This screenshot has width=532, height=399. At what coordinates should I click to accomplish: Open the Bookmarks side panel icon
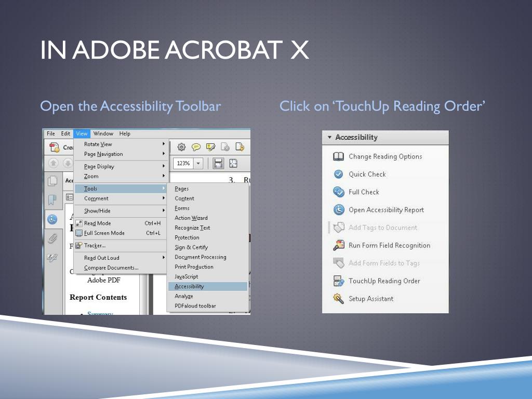coord(52,199)
